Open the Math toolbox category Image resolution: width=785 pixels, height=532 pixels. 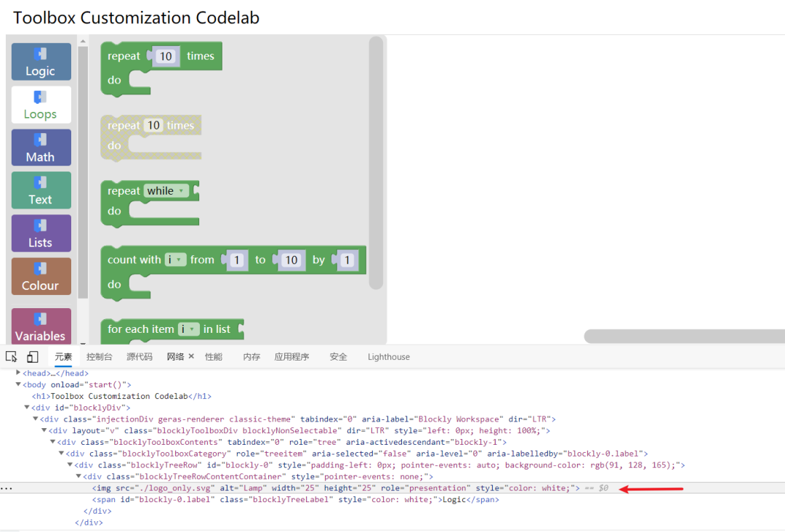[x=41, y=148]
